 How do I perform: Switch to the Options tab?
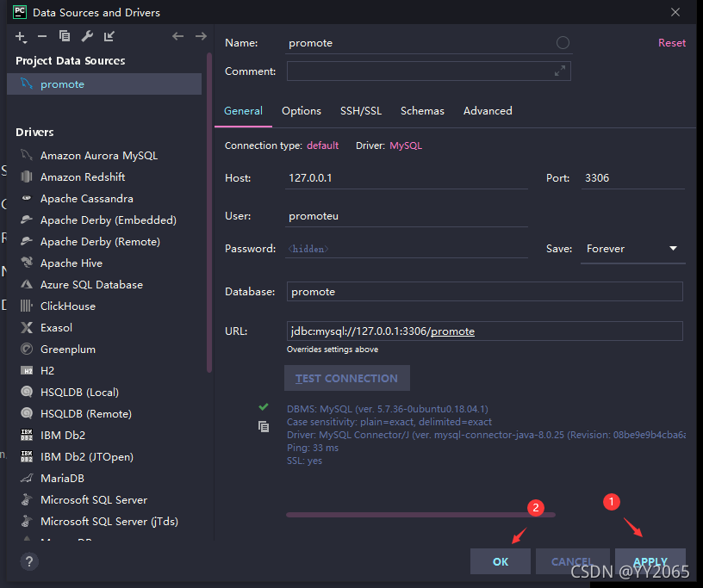pos(302,111)
